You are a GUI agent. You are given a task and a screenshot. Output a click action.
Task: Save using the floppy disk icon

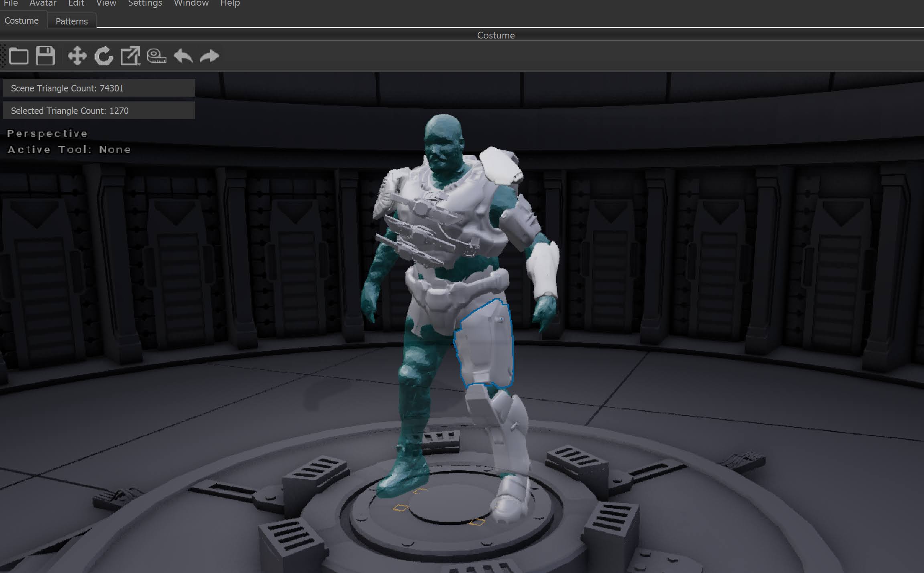(45, 56)
